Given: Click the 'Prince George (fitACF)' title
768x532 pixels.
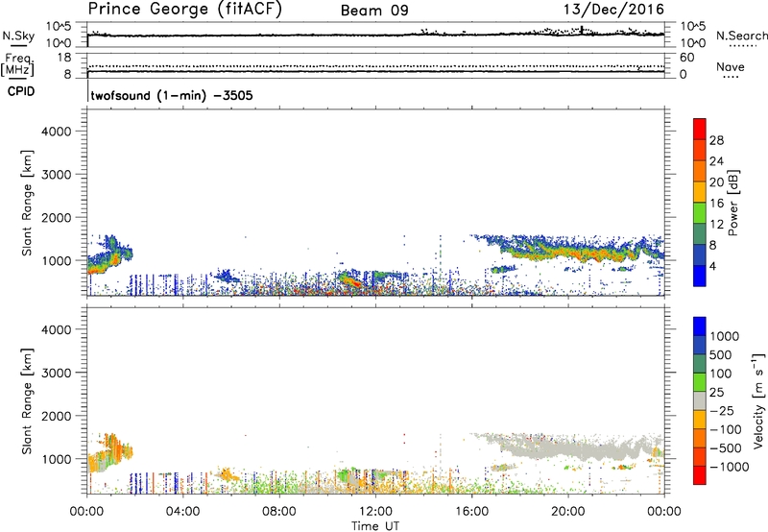Looking at the screenshot, I should pyautogui.click(x=184, y=9).
